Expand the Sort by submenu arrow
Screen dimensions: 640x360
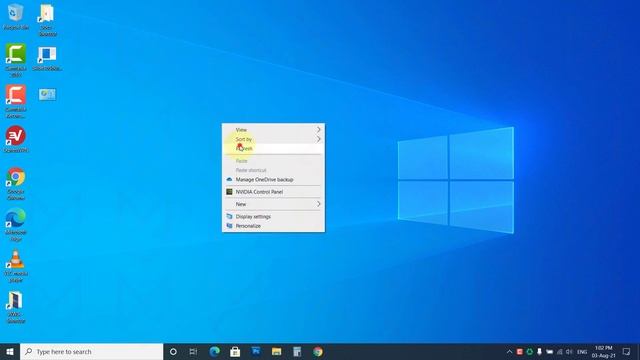[x=319, y=139]
